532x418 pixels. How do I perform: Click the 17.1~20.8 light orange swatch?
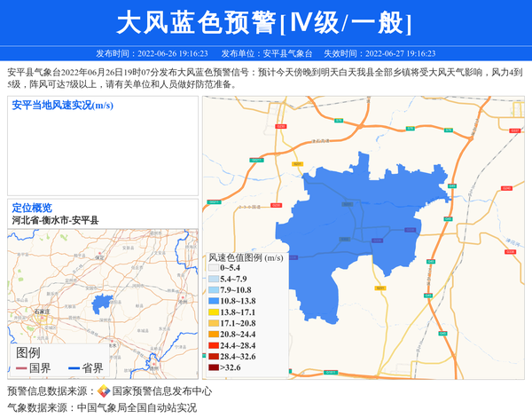[214, 323]
